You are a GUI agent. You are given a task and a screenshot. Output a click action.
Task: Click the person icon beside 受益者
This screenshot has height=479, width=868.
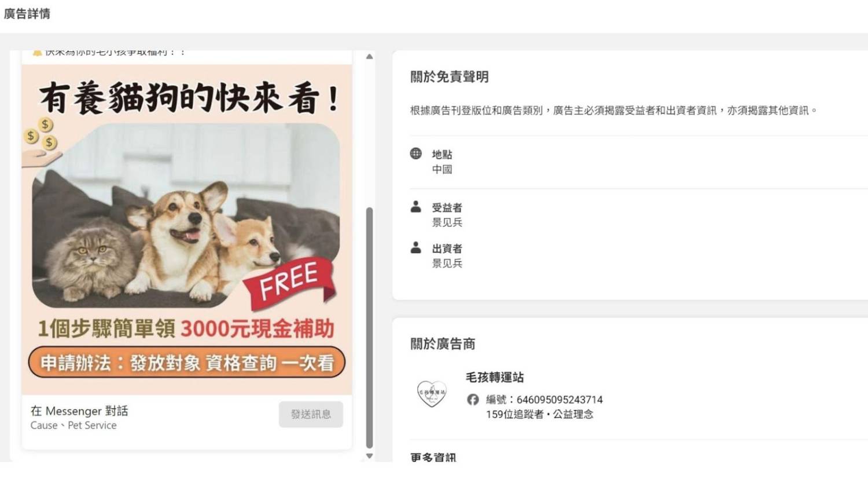click(415, 206)
